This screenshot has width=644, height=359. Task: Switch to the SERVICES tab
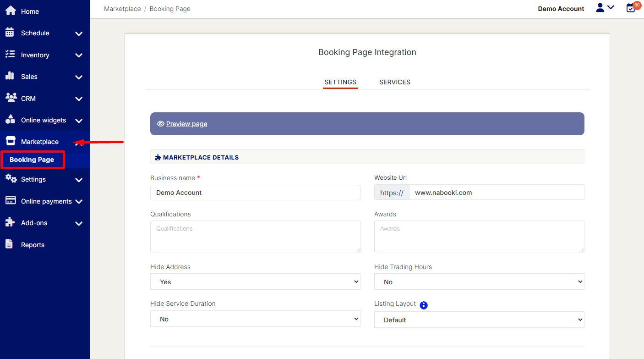[x=394, y=82]
